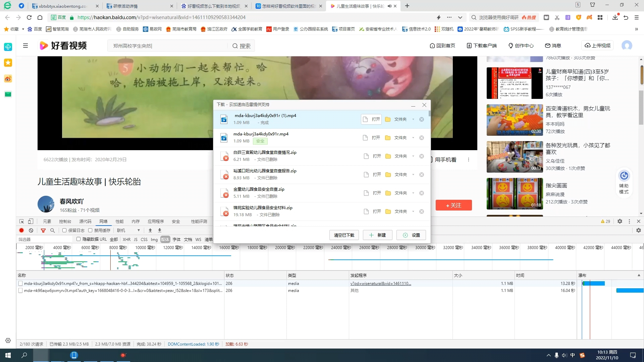Open the network search magnifier in DevTools
The height and width of the screenshot is (362, 644).
tap(52, 230)
